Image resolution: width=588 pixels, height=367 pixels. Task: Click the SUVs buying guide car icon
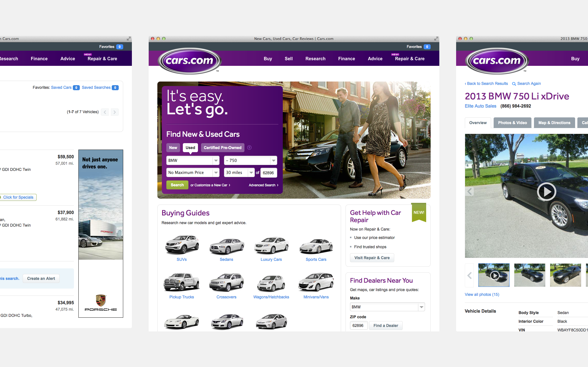[x=182, y=244]
